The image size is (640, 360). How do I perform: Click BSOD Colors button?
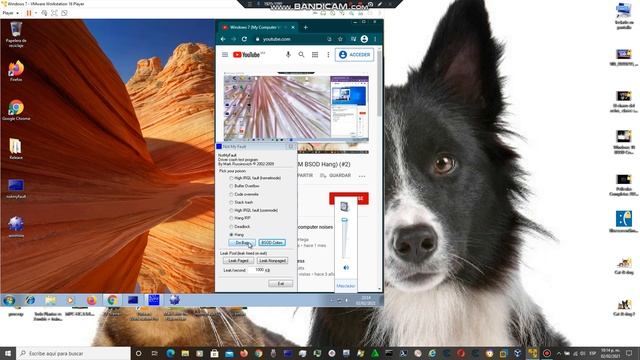tap(272, 243)
